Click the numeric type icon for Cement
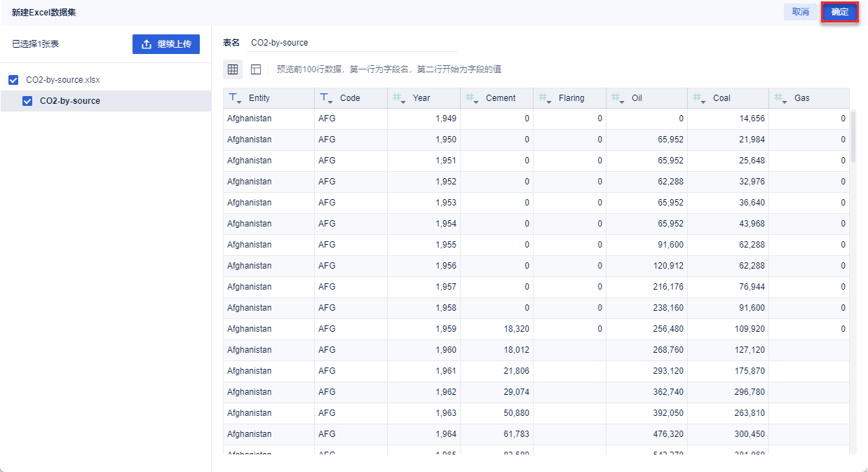Image resolution: width=868 pixels, height=472 pixels. 472,98
